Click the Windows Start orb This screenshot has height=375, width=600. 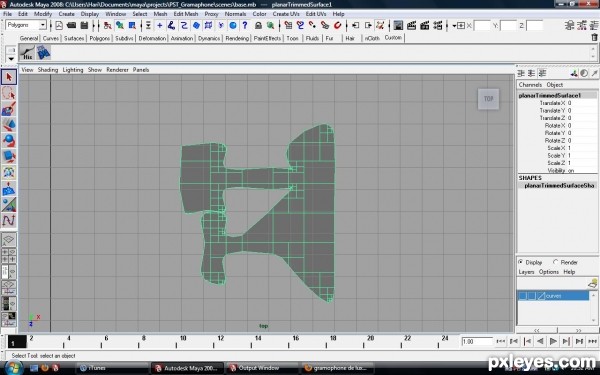click(14, 367)
